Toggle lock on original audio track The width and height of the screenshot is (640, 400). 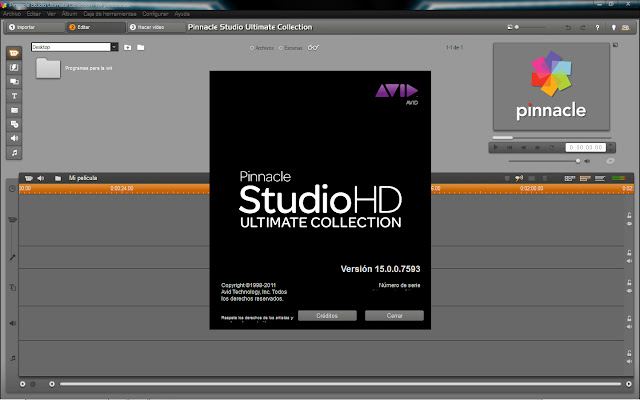pyautogui.click(x=629, y=253)
